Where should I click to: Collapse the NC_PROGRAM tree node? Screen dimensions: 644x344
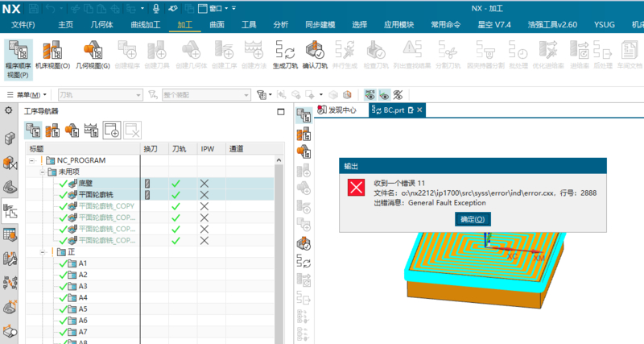pos(32,160)
